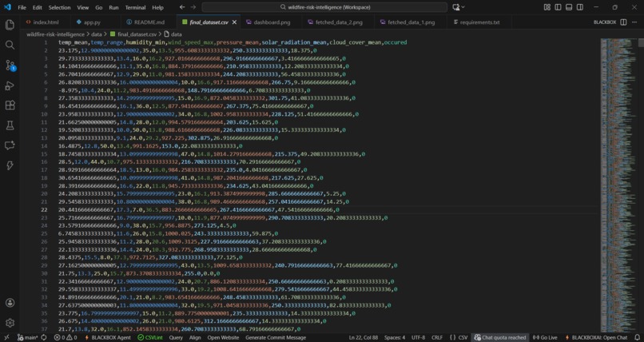Toggle the bottom Panel visibility
Image resolution: width=644 pixels, height=342 pixels.
coord(569,7)
